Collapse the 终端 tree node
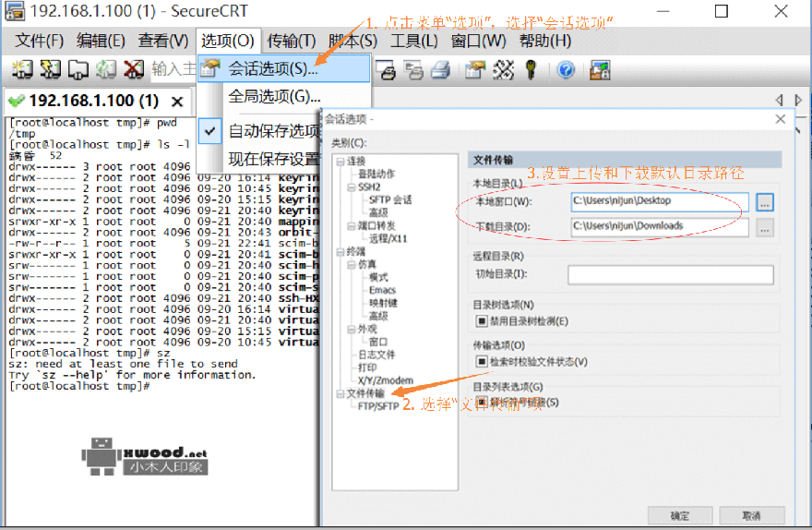The image size is (812, 530). pyautogui.click(x=340, y=252)
